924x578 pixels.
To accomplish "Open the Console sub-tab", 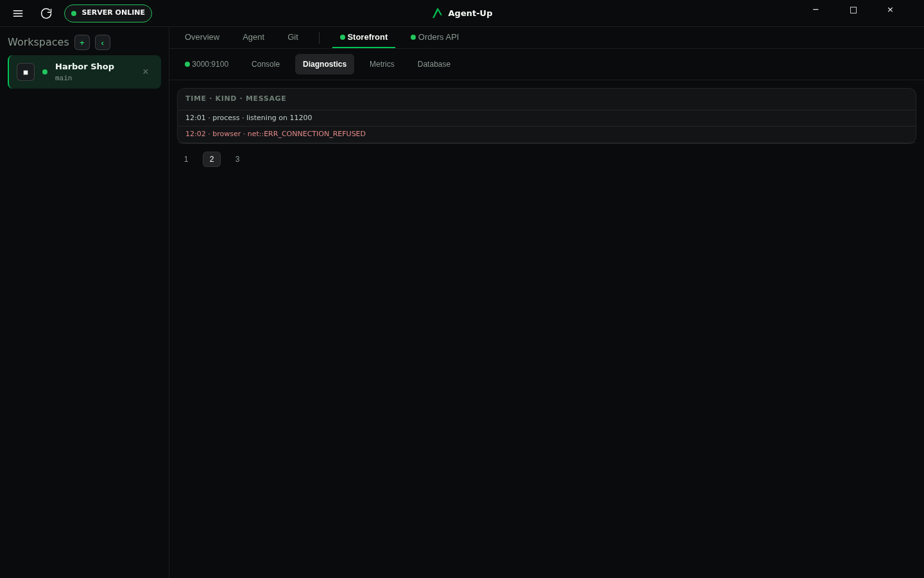I will pyautogui.click(x=266, y=64).
